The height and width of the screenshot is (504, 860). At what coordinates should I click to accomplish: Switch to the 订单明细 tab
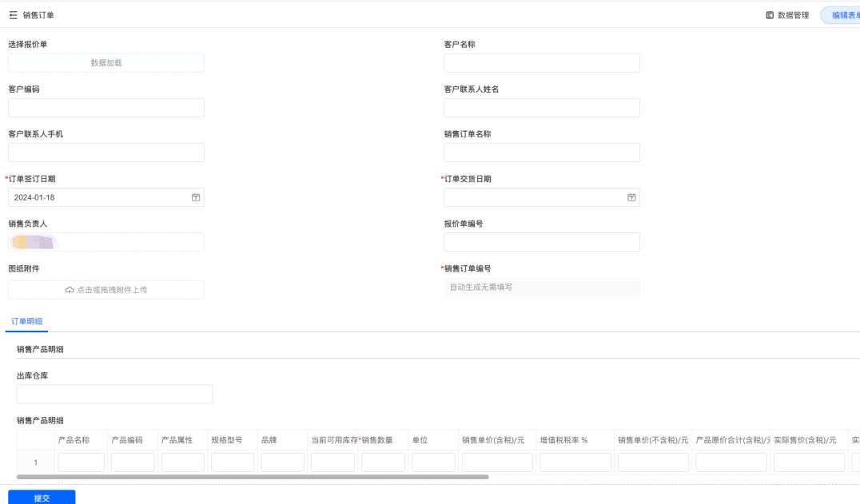[x=26, y=320]
